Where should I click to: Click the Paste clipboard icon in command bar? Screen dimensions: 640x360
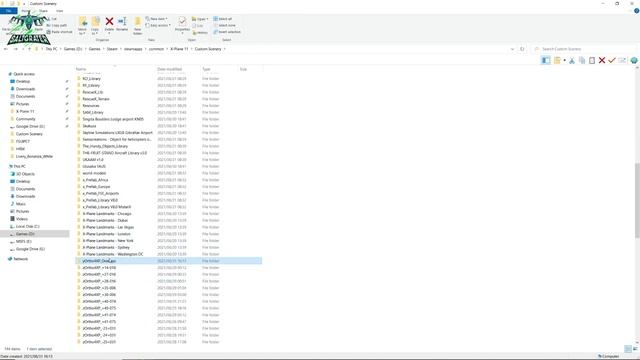click(592, 60)
